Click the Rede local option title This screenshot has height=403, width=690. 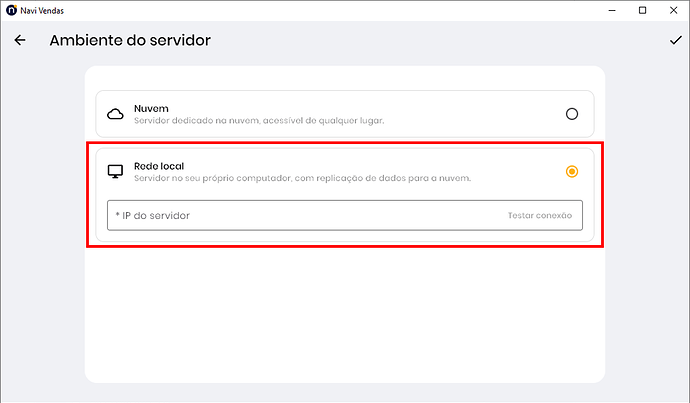[x=158, y=165]
